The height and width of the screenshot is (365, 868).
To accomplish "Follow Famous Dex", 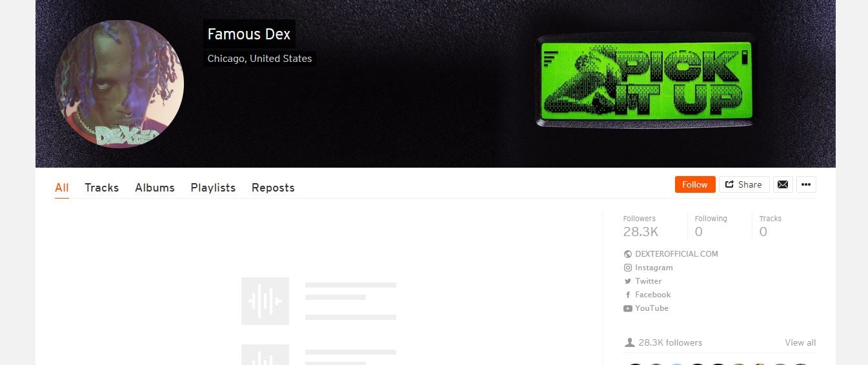I will [695, 184].
